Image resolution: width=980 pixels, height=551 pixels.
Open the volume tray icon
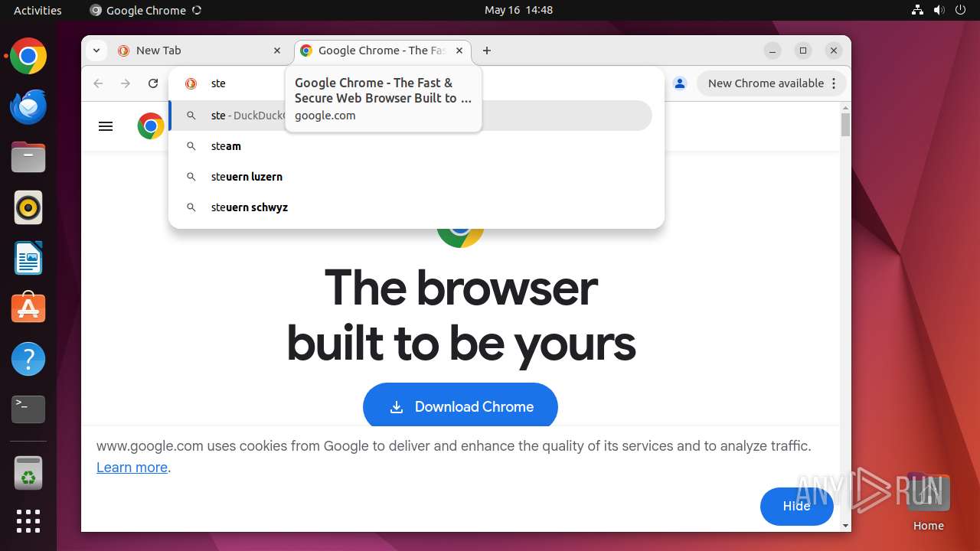[x=939, y=10]
